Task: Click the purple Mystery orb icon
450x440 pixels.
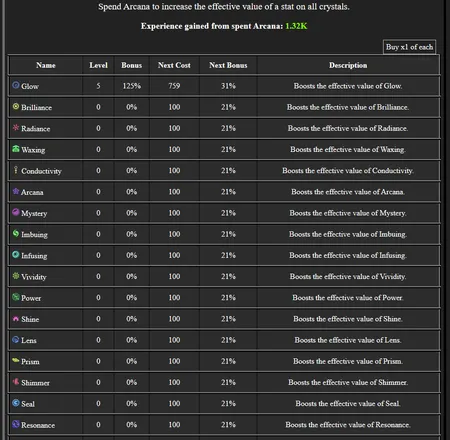Action: (16, 212)
